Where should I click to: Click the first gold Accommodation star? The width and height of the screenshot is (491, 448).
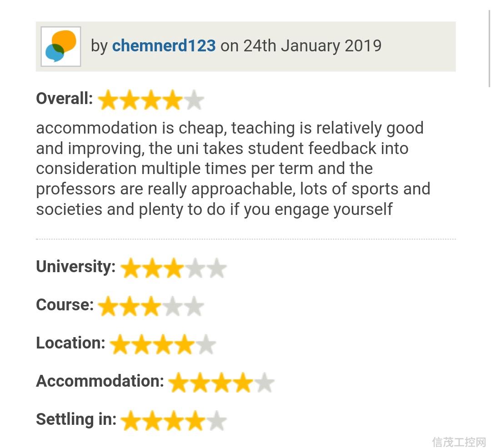179,383
